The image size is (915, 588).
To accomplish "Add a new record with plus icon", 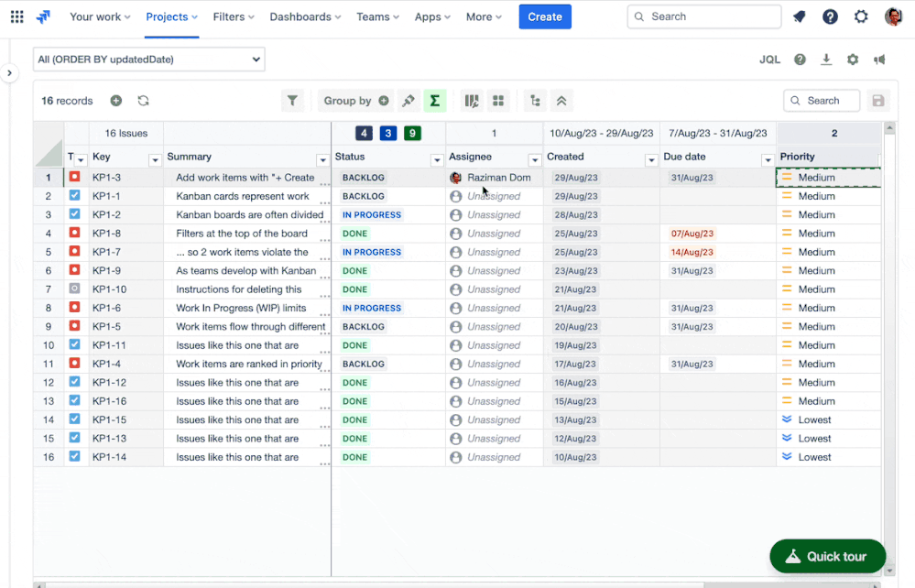I will tap(116, 101).
